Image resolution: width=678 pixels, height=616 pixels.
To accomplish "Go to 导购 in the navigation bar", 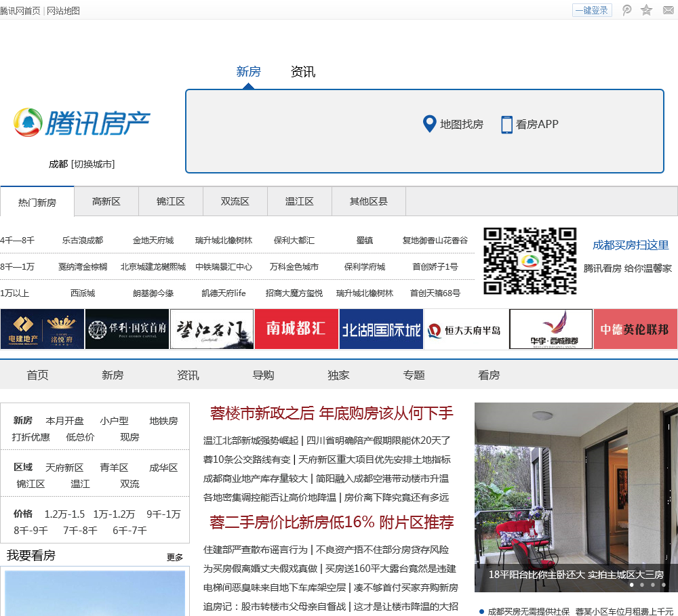I will [263, 375].
